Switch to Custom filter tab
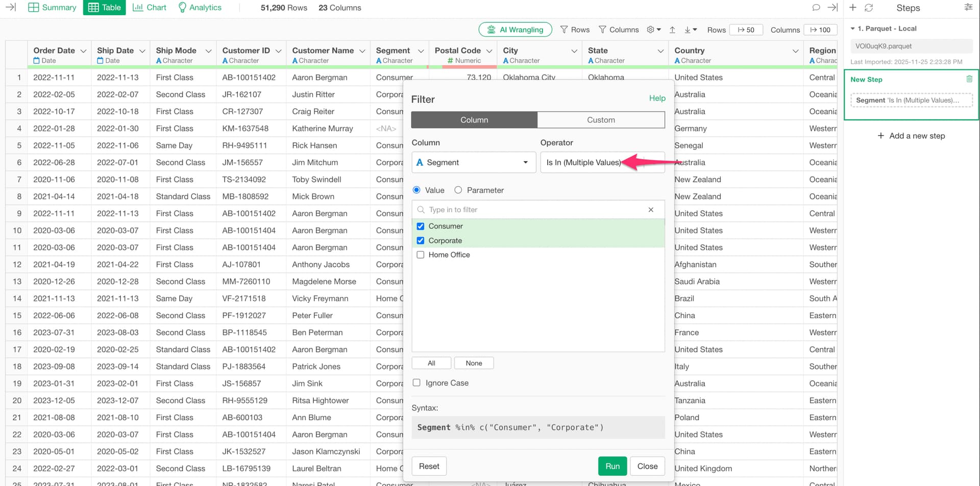The image size is (980, 486). point(601,120)
